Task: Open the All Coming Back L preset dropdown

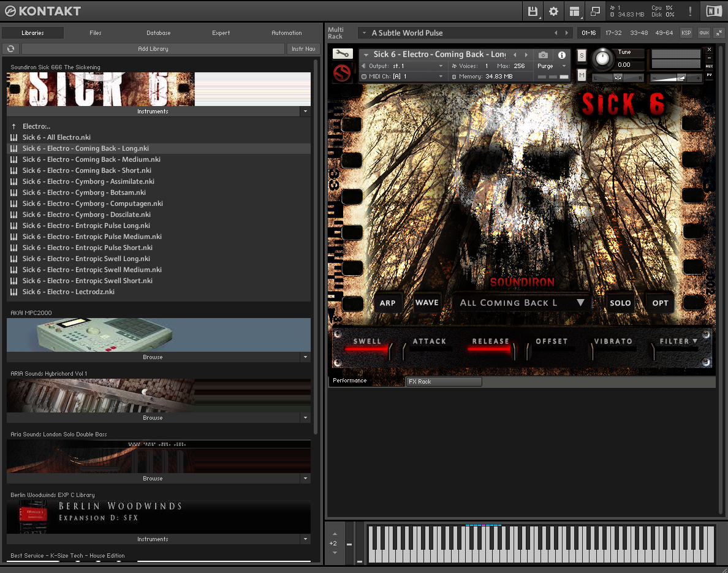Action: pos(521,303)
